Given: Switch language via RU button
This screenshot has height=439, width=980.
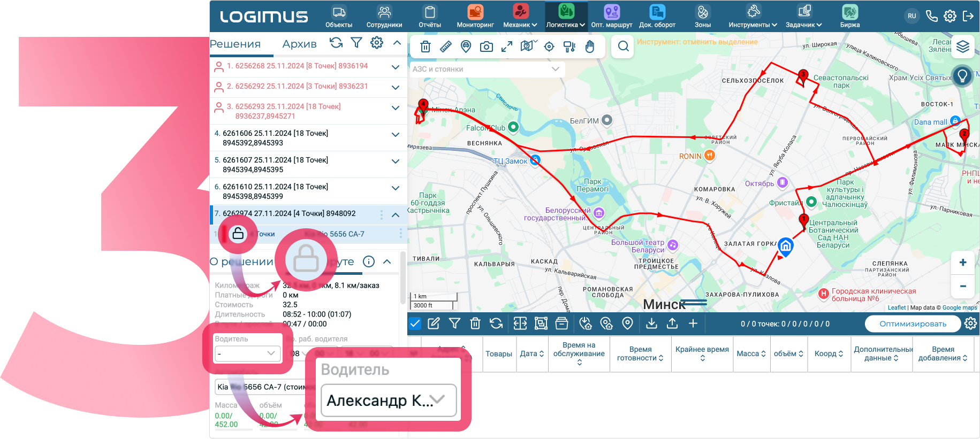Looking at the screenshot, I should (912, 16).
